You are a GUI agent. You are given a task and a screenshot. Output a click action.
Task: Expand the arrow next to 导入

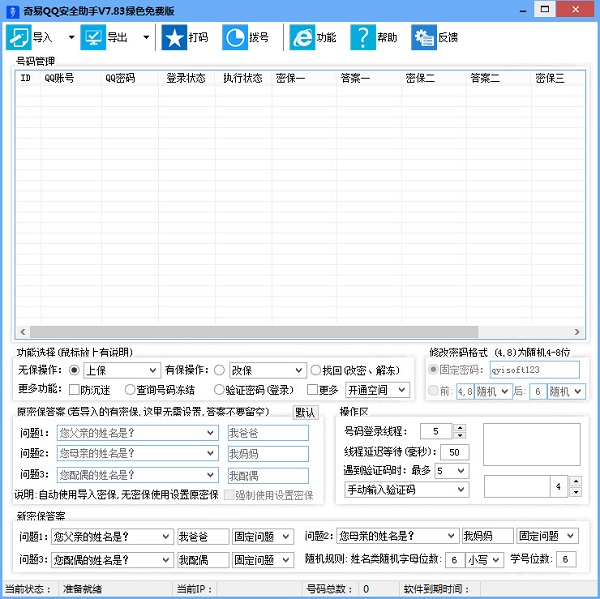(72, 37)
